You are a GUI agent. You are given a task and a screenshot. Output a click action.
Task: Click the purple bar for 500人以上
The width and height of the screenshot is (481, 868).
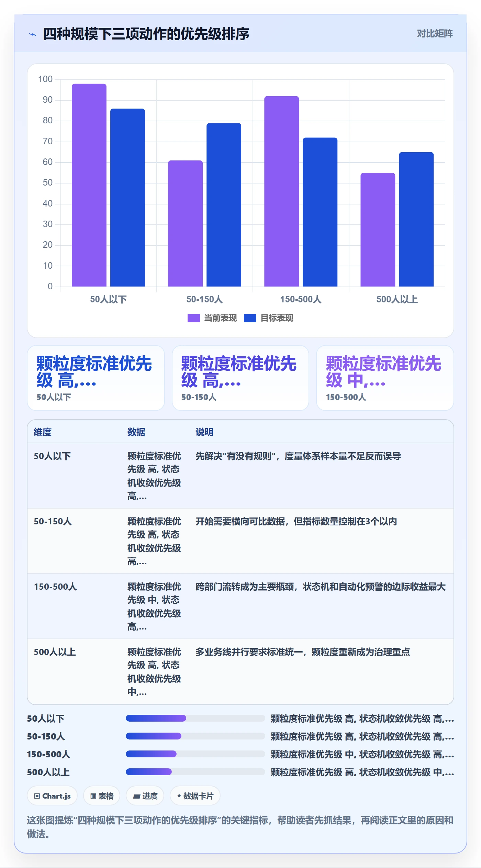click(x=378, y=230)
